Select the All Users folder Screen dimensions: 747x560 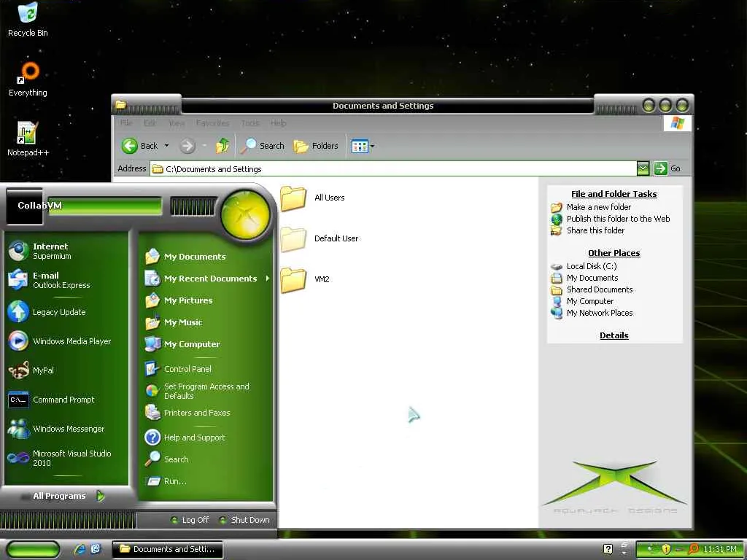(312, 198)
